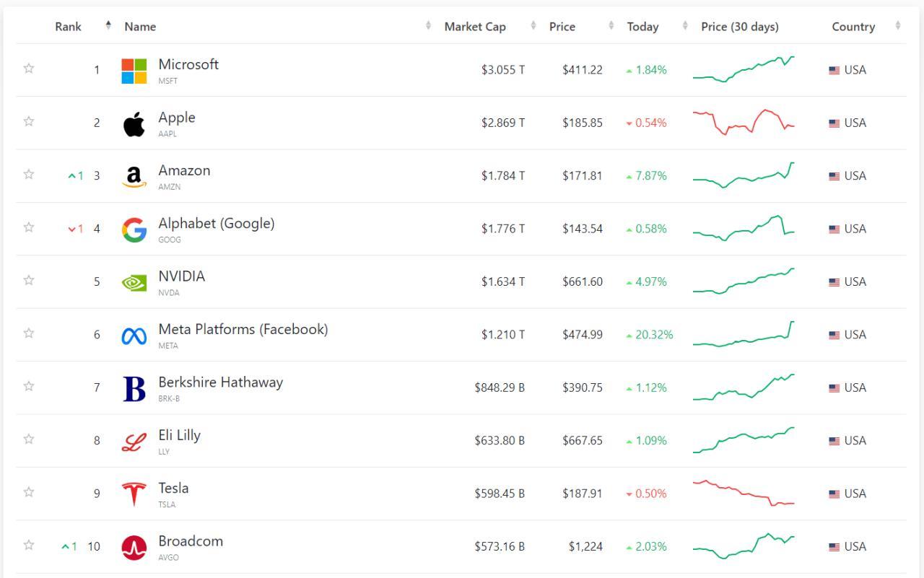Click the Berkshire Hathaway B logo
The height and width of the screenshot is (578, 924).
[x=134, y=389]
